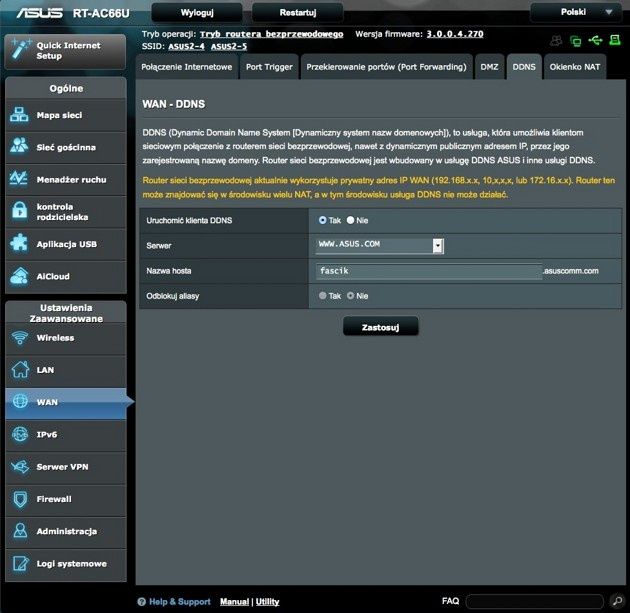Image resolution: width=630 pixels, height=613 pixels.
Task: Open the Polski language dropdown
Action: pos(578,12)
